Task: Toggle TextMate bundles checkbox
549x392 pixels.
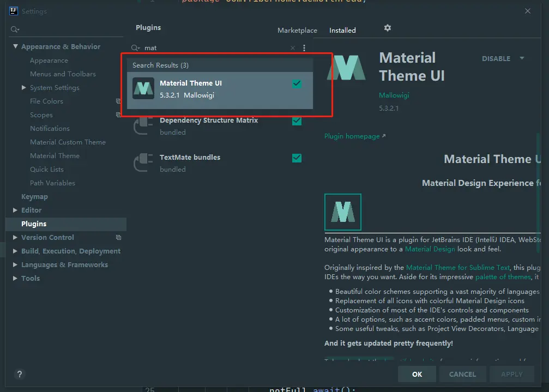Action: click(x=297, y=158)
